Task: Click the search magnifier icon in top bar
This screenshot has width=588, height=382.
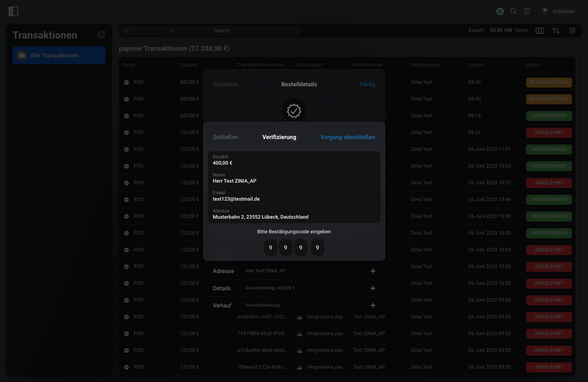Action: (514, 11)
